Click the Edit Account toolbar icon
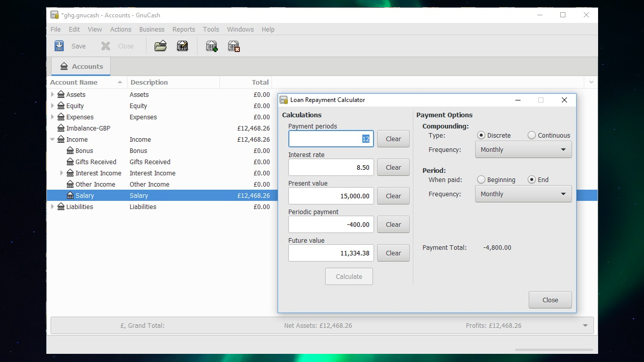Image resolution: width=644 pixels, height=362 pixels. (182, 46)
